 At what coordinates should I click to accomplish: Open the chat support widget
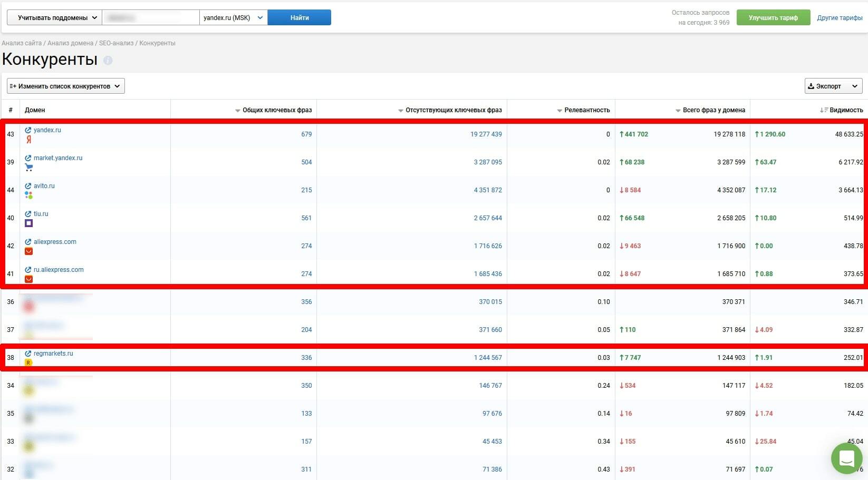(846, 458)
